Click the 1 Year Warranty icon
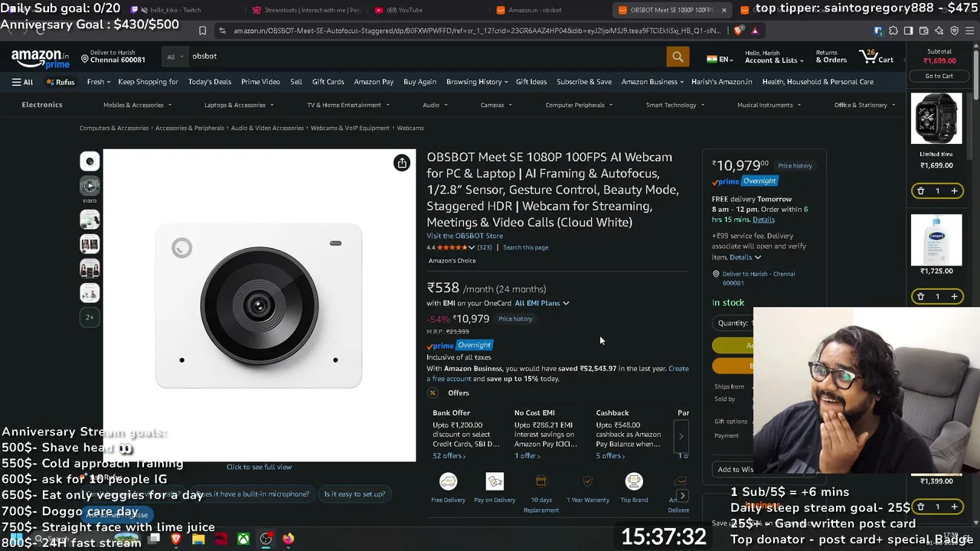Viewport: 980px width, 551px height. pos(588,481)
